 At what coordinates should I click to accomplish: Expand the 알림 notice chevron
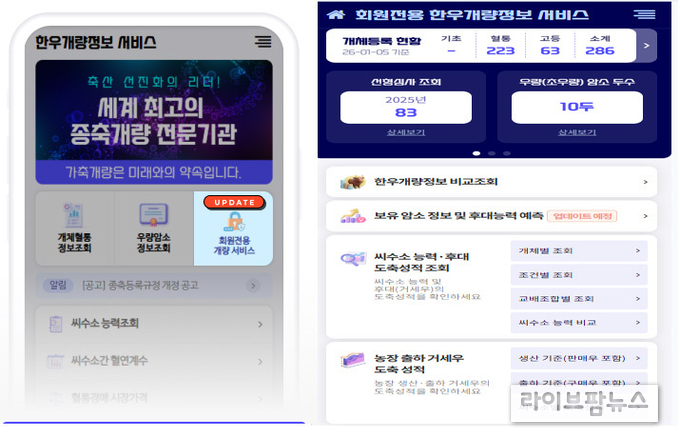253,285
